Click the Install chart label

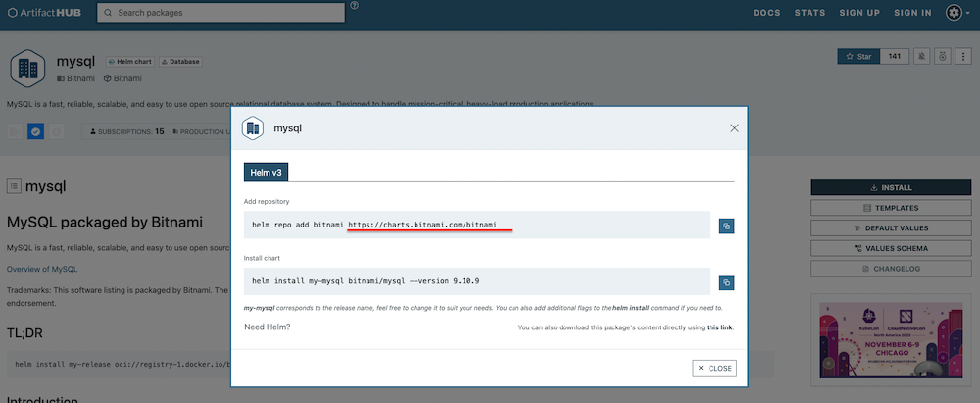point(263,258)
